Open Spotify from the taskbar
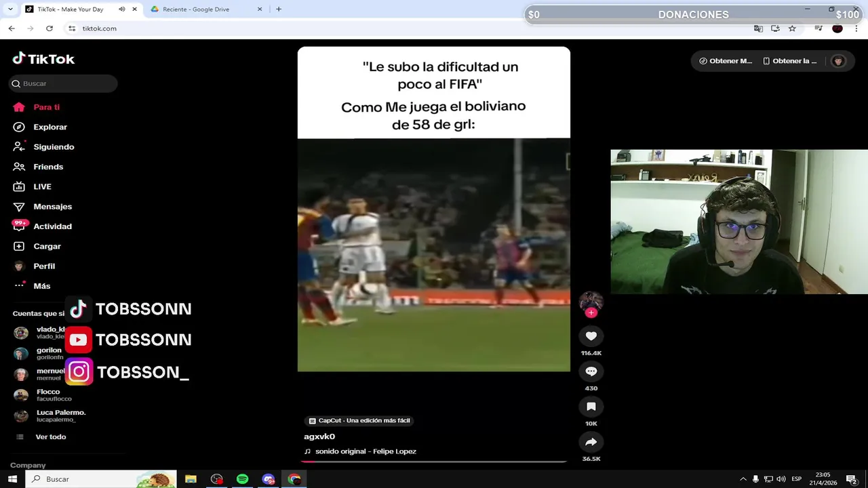Viewport: 868px width, 488px height. click(242, 479)
